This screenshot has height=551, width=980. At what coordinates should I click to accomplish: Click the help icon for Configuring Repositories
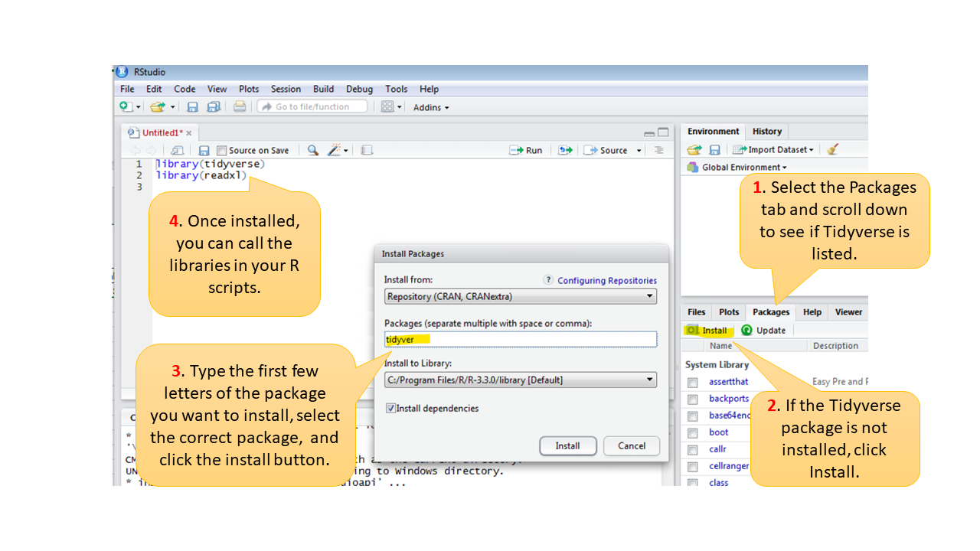548,280
